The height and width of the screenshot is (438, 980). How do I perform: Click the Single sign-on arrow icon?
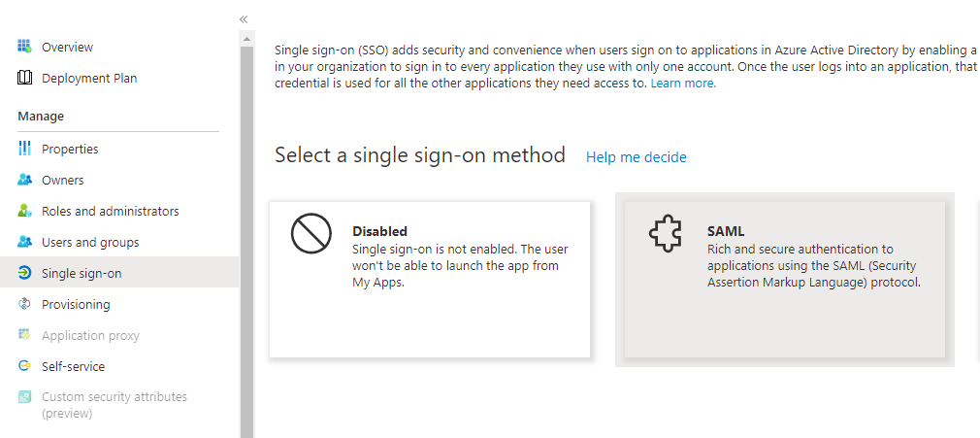pyautogui.click(x=24, y=273)
